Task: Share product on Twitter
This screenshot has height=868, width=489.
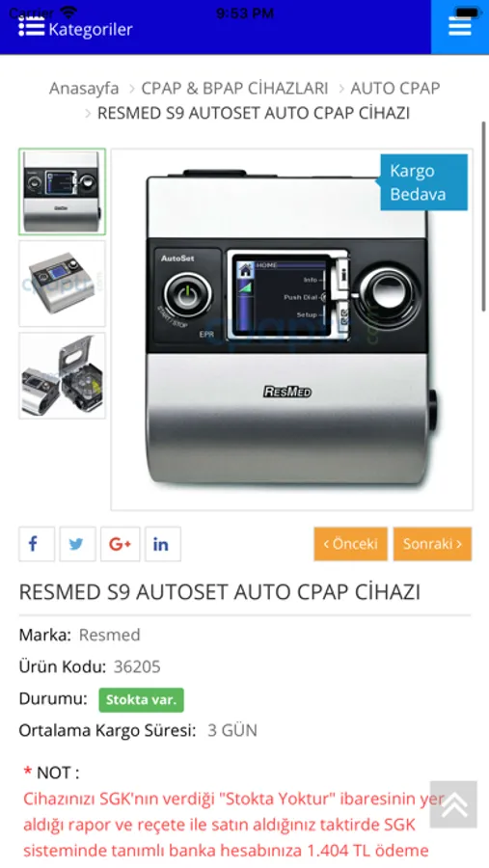Action: click(77, 544)
